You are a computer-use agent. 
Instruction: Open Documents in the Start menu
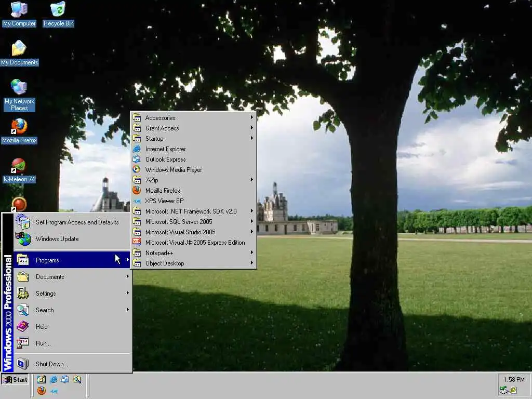pyautogui.click(x=72, y=277)
